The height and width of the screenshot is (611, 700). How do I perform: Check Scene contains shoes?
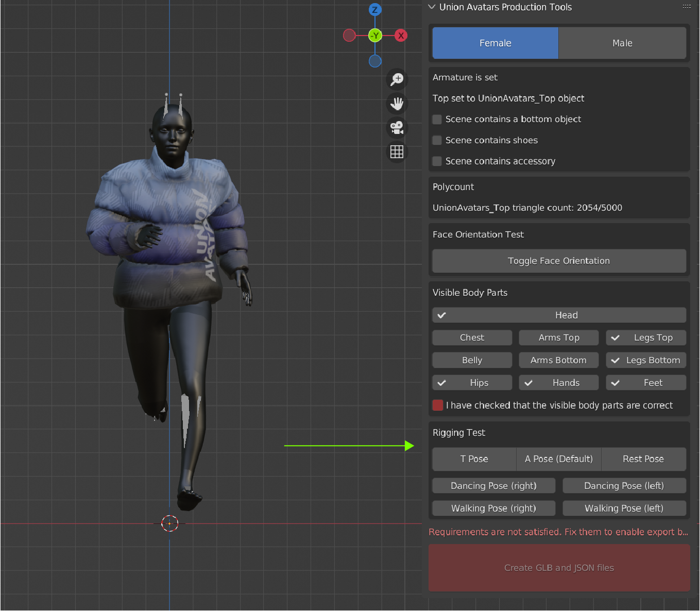pyautogui.click(x=437, y=141)
